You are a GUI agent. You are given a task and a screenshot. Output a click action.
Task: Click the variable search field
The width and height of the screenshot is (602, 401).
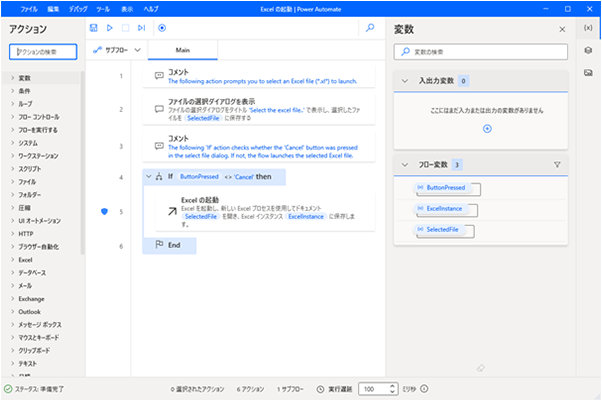(x=481, y=52)
